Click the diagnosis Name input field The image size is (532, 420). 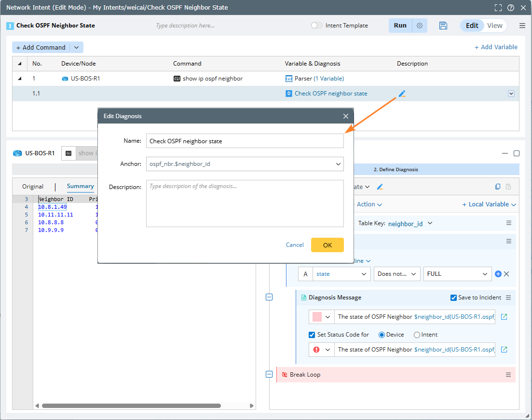(245, 141)
